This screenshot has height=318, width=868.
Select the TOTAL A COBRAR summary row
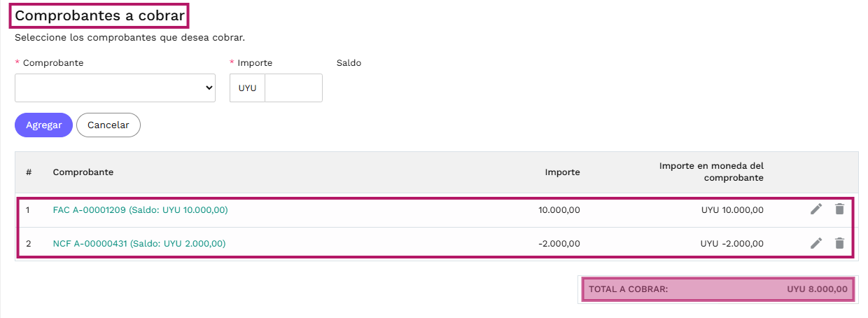(717, 289)
